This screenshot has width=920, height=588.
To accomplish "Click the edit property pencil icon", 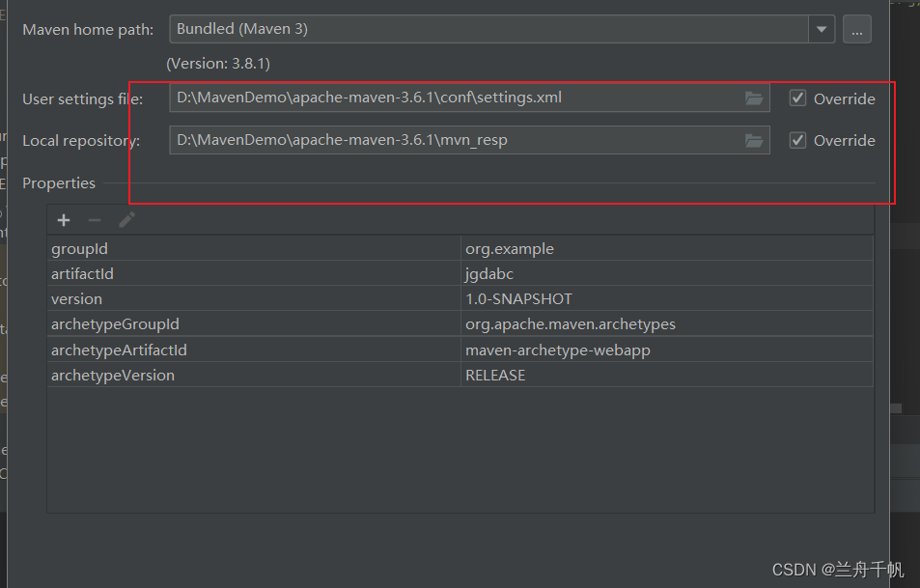I will pyautogui.click(x=126, y=220).
